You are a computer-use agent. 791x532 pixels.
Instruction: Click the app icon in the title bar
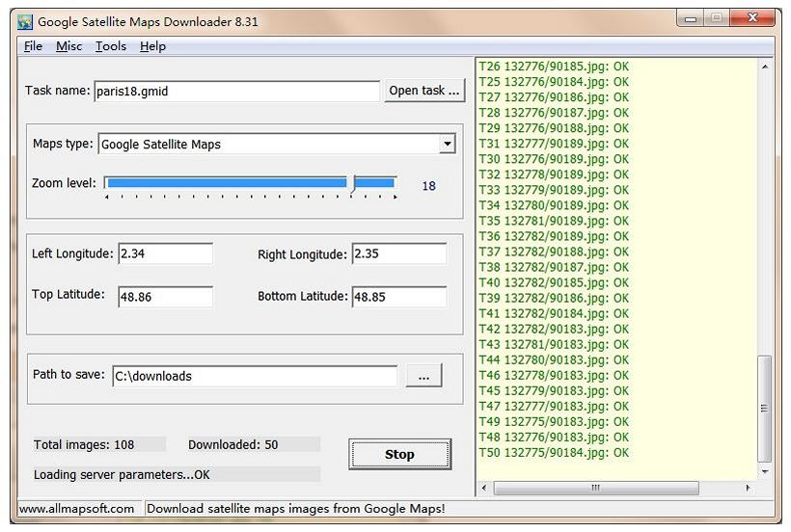click(24, 22)
